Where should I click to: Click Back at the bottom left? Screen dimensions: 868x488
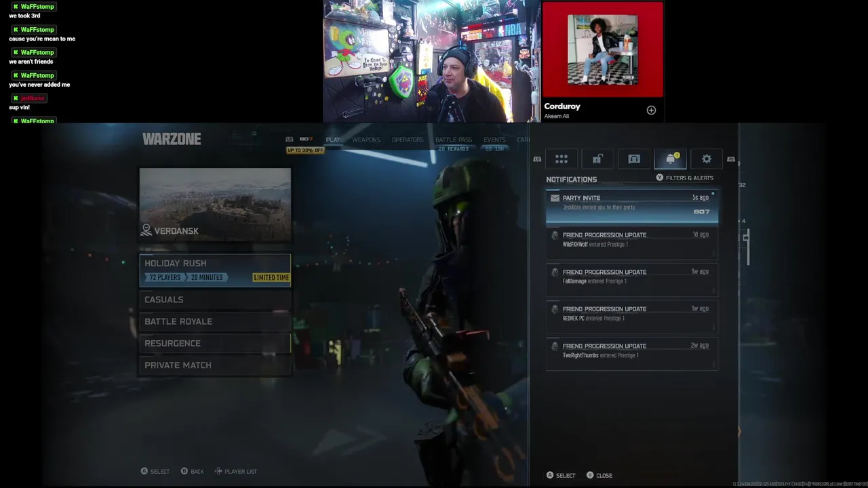coord(197,471)
